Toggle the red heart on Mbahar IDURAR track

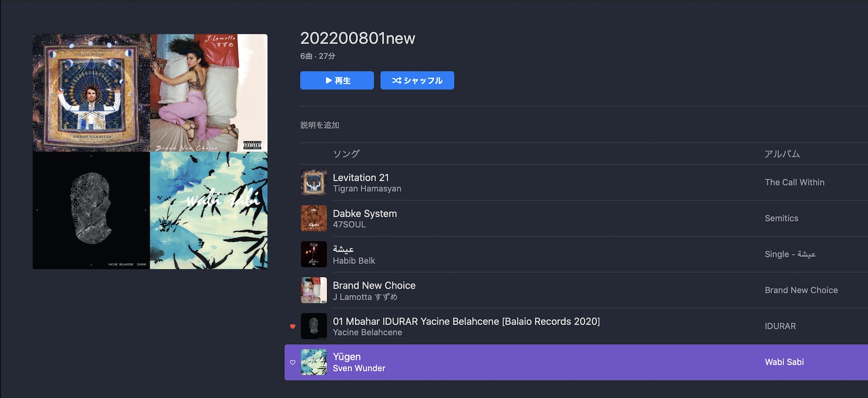[293, 326]
